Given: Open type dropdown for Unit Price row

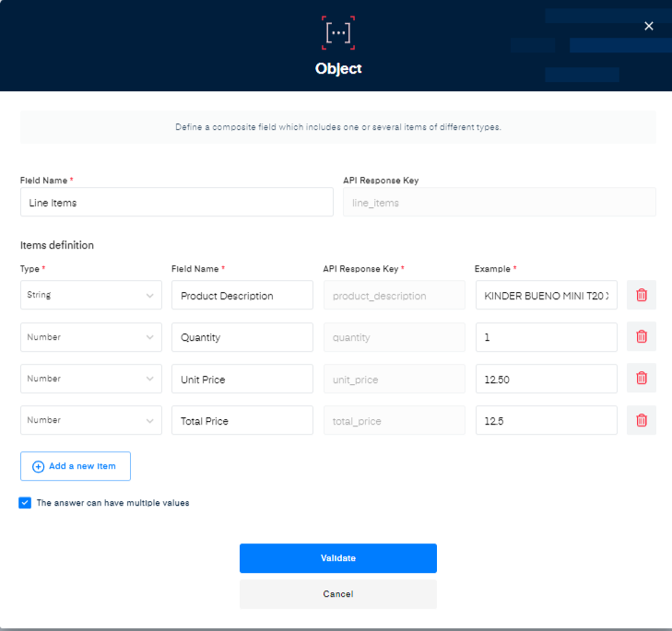Looking at the screenshot, I should click(x=90, y=379).
